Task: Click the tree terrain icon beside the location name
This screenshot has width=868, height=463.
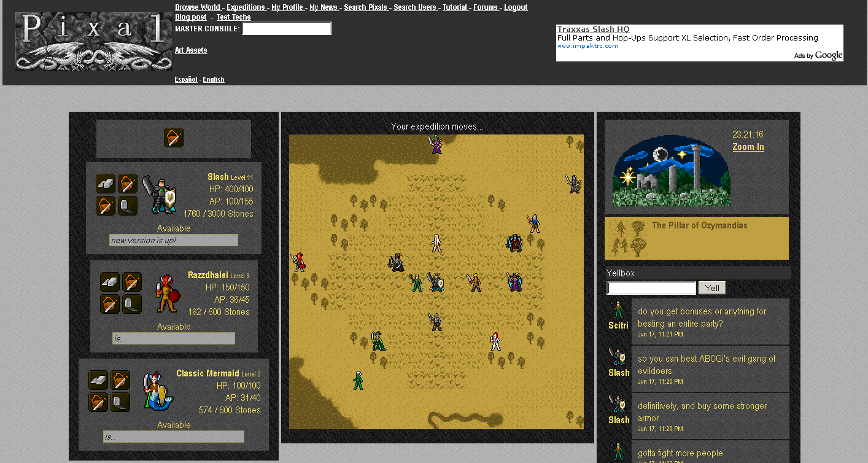Action: (629, 238)
